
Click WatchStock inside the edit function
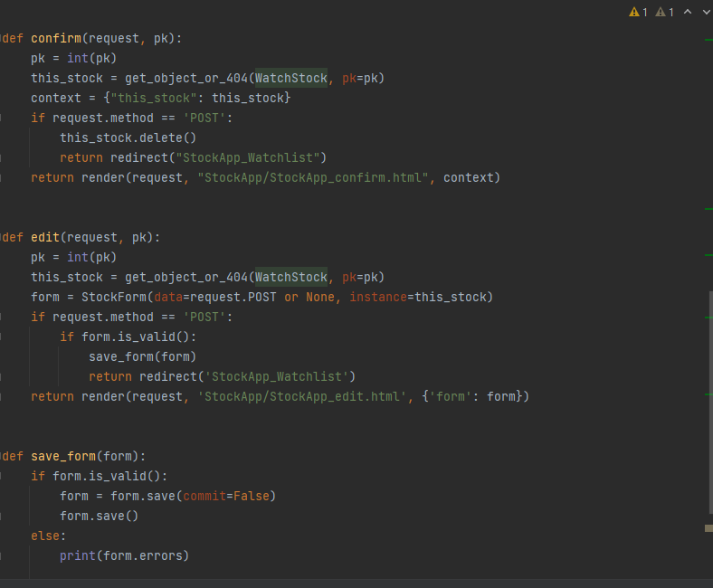(291, 277)
